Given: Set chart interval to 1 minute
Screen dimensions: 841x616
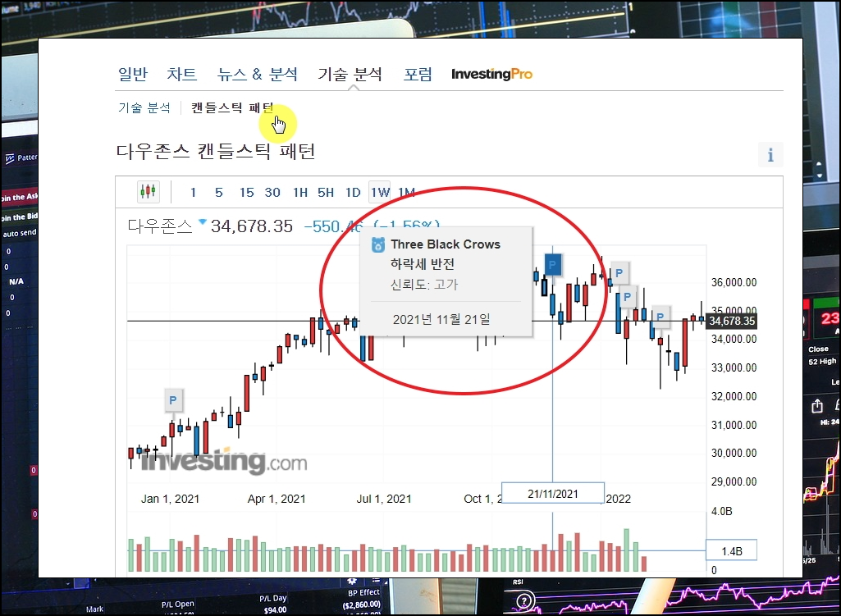Looking at the screenshot, I should [x=193, y=193].
